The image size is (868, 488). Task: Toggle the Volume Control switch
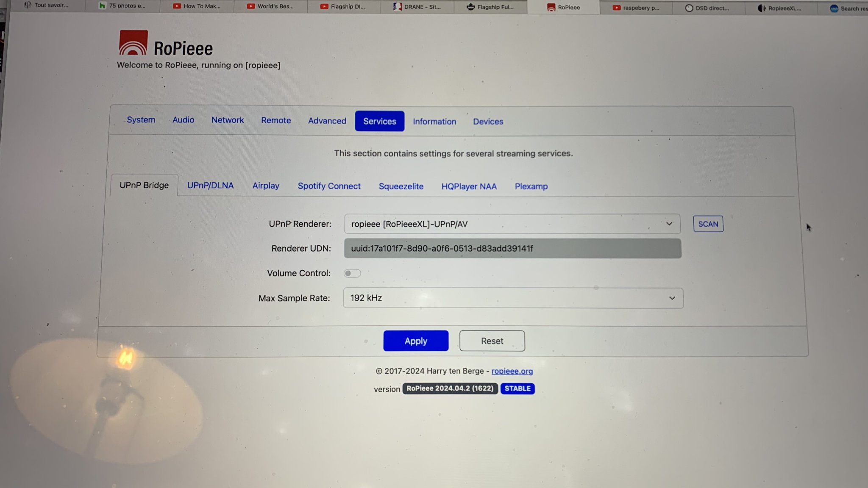(352, 273)
